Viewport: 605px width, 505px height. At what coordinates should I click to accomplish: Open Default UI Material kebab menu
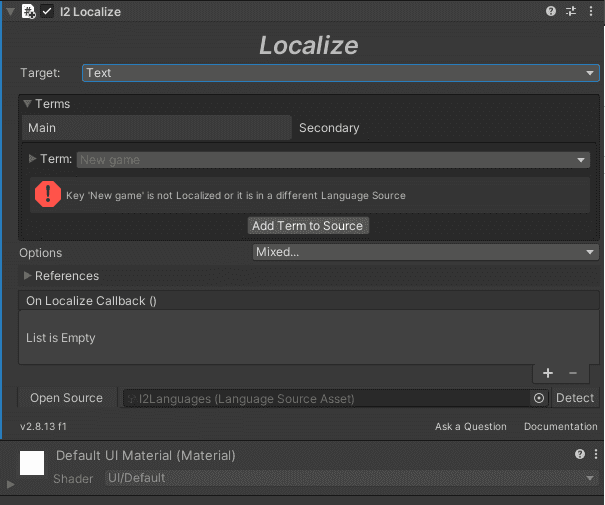596,454
